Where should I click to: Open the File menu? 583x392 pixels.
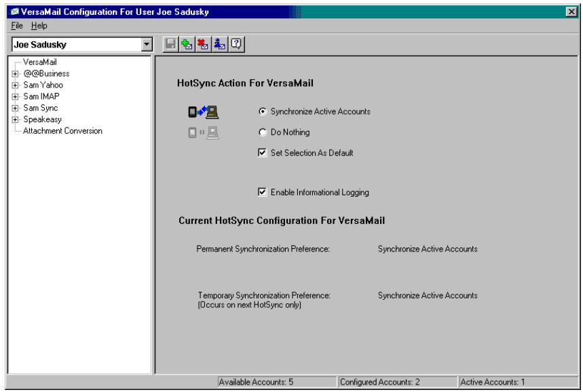point(17,26)
